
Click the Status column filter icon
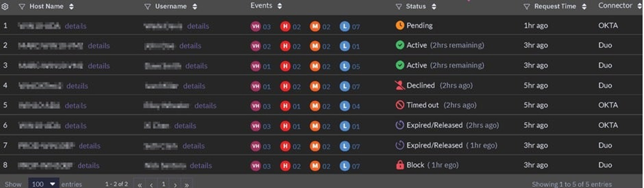pyautogui.click(x=399, y=7)
